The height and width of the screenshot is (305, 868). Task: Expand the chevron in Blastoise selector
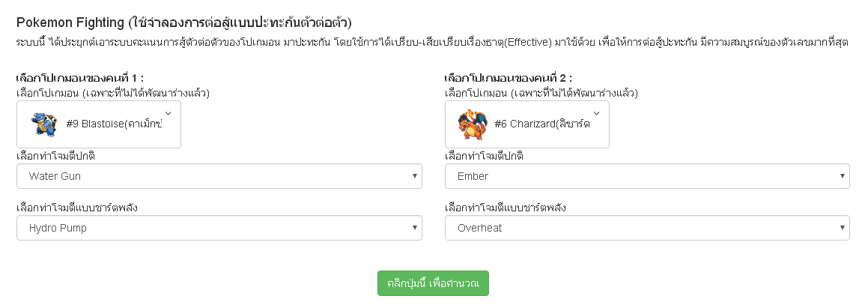pyautogui.click(x=169, y=113)
